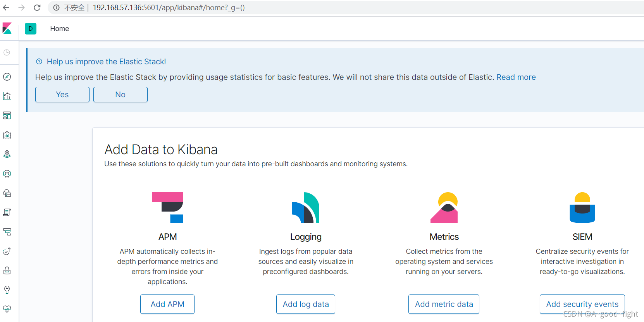Open Logs from the sidebar

(x=7, y=212)
